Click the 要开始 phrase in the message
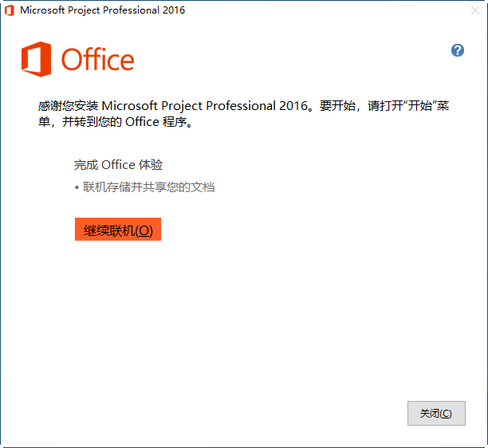This screenshot has height=448, width=488. [337, 106]
